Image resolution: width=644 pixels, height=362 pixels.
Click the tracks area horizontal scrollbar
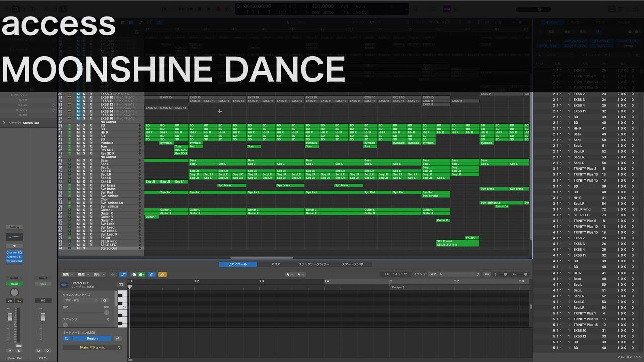tap(262, 257)
